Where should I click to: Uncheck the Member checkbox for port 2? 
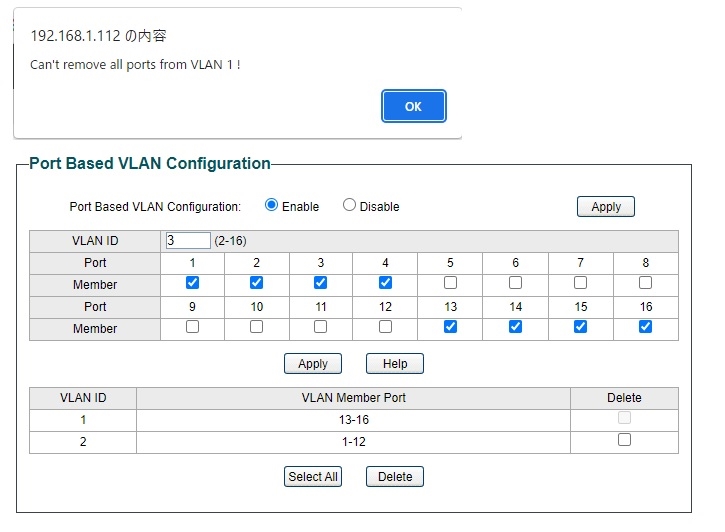coord(257,283)
